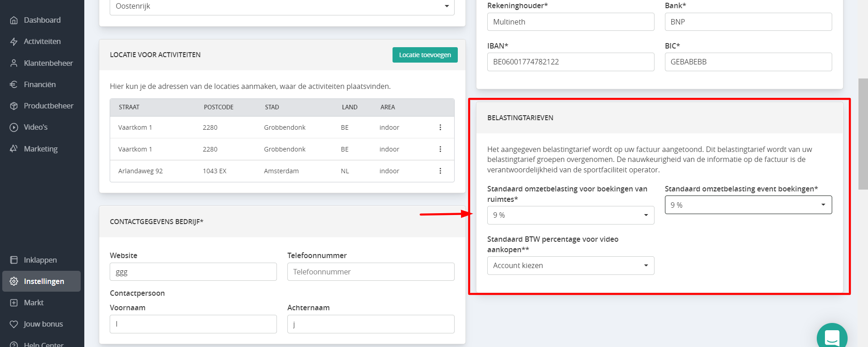Open options menu for second Vaartkom 1 row
This screenshot has height=347, width=868.
pos(440,149)
